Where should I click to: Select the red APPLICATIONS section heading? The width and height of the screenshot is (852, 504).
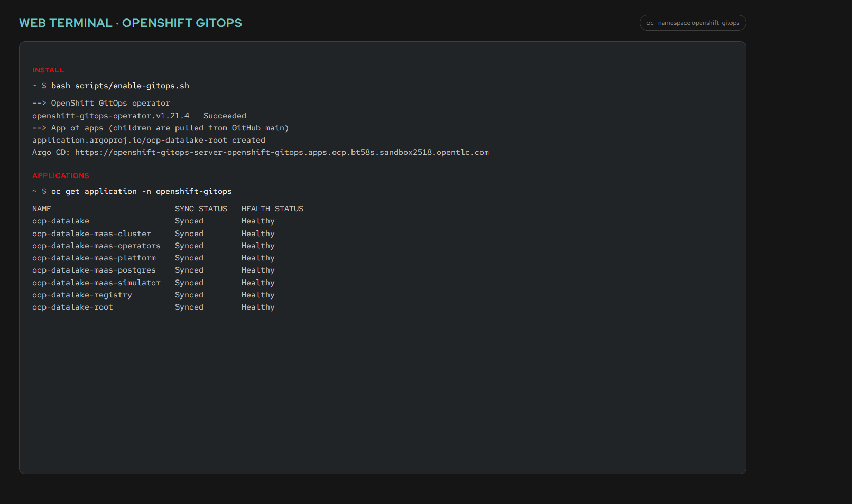coord(61,175)
